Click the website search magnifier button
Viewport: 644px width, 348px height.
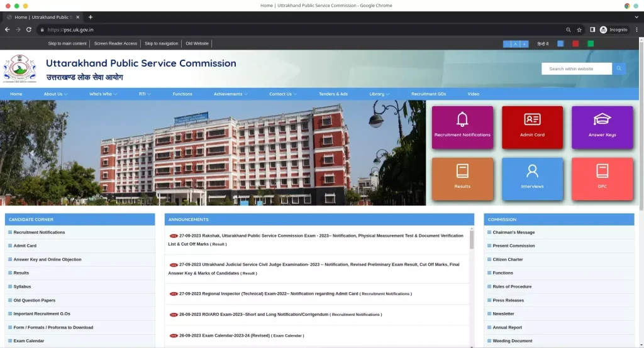[x=619, y=68]
